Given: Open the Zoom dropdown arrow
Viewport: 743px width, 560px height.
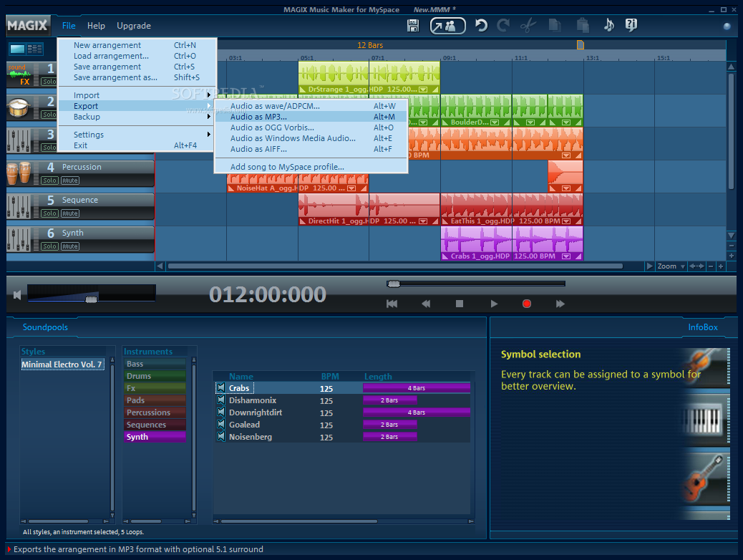Looking at the screenshot, I should [x=683, y=266].
